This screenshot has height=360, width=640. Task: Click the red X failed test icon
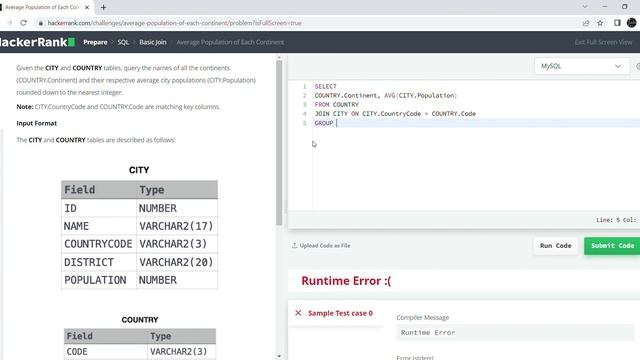click(298, 313)
